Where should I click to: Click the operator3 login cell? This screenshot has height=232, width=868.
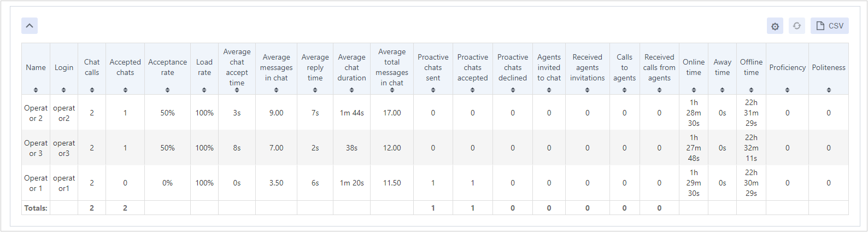click(x=64, y=148)
